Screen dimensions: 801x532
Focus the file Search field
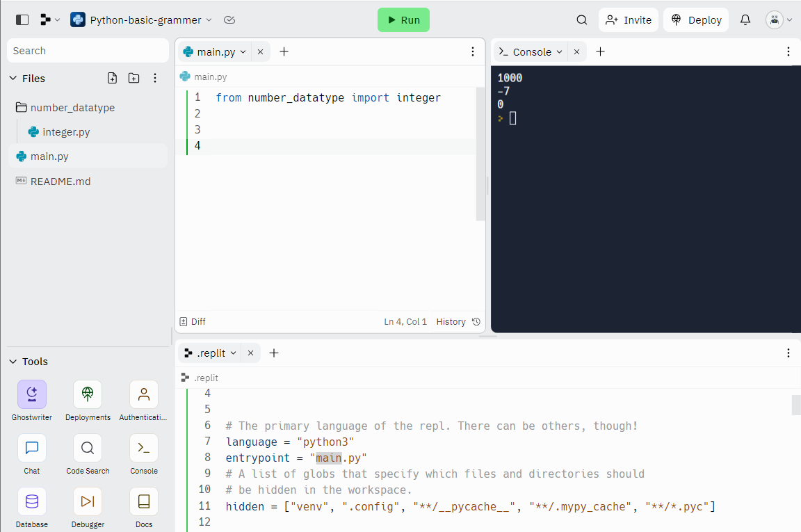[x=88, y=51]
